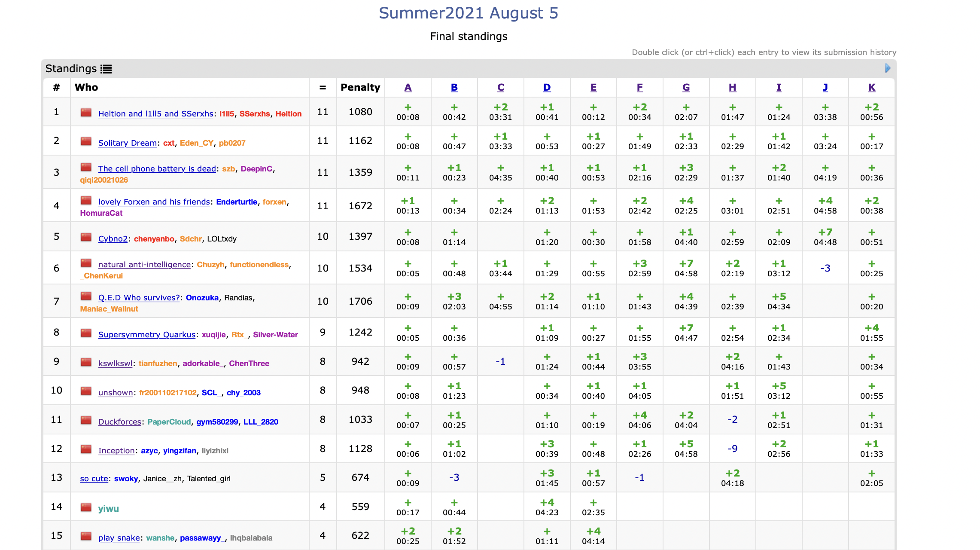Open the so cute team link
Screen dimensions: 980x550
coord(94,479)
